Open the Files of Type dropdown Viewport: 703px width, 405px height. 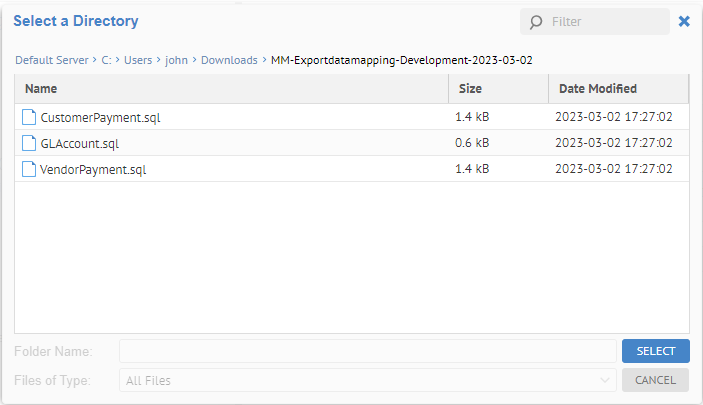(367, 380)
